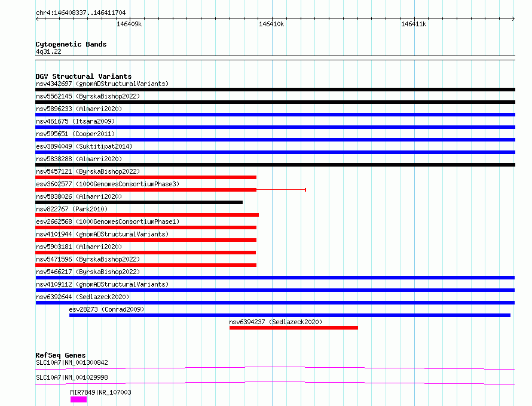The image size is (532, 406).
Task: Open the esv28273 Conrad2009 variant
Action: point(106,309)
